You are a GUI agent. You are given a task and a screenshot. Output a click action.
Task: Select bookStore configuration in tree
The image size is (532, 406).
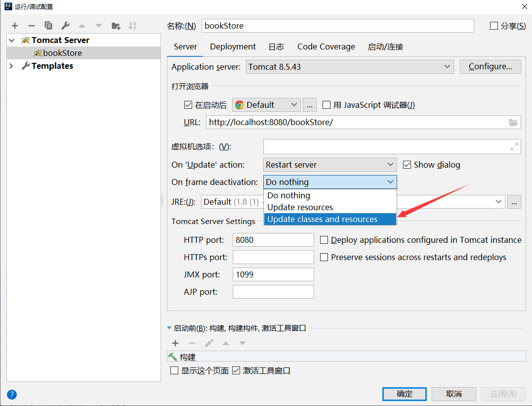pos(84,53)
